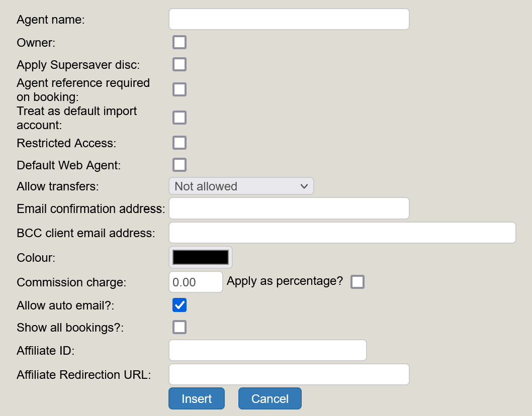Click the chevron arrow of Not allowed dropdown

click(x=304, y=186)
